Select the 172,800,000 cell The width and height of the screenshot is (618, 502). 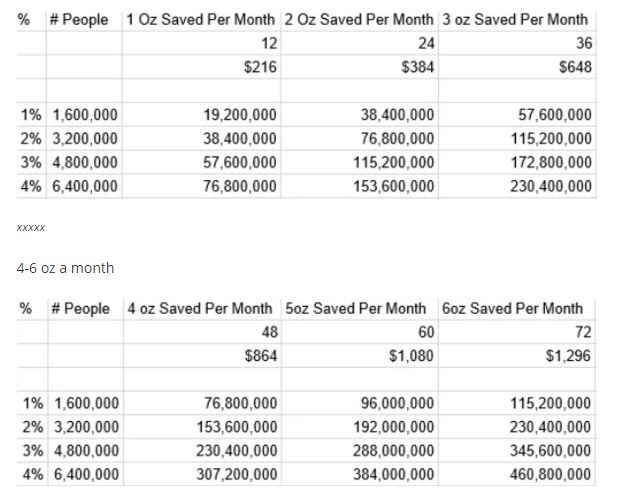point(551,162)
